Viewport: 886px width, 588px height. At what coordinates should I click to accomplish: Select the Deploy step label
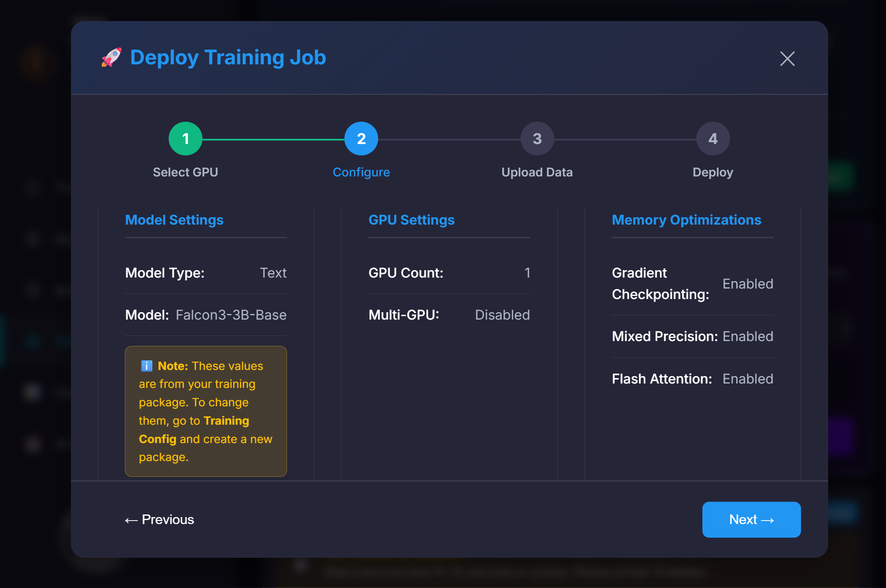click(713, 172)
